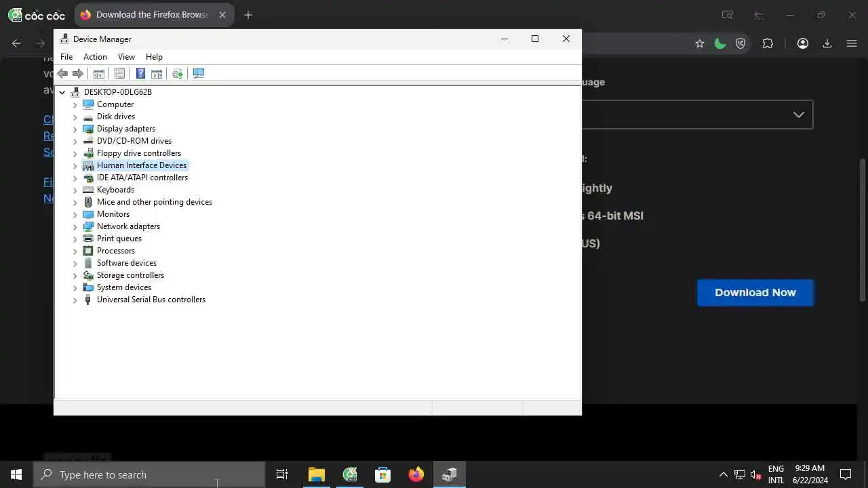Toggle Show/Hide Action Pane toolbar icon
Viewport: 868px width, 488px height.
157,73
